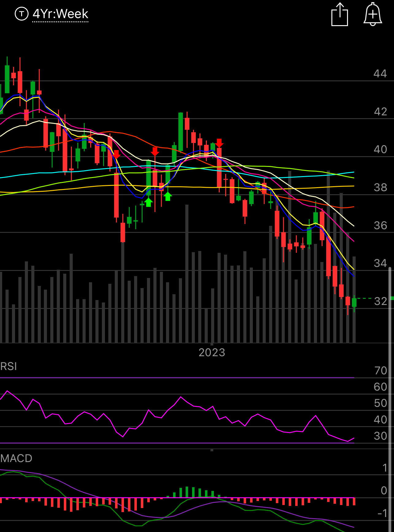Tap the 36 price axis label
The width and height of the screenshot is (394, 532).
pos(380,226)
